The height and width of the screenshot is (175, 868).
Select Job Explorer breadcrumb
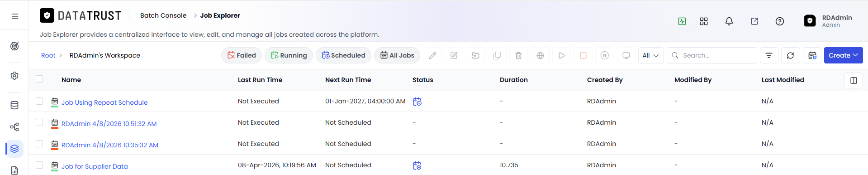(220, 15)
